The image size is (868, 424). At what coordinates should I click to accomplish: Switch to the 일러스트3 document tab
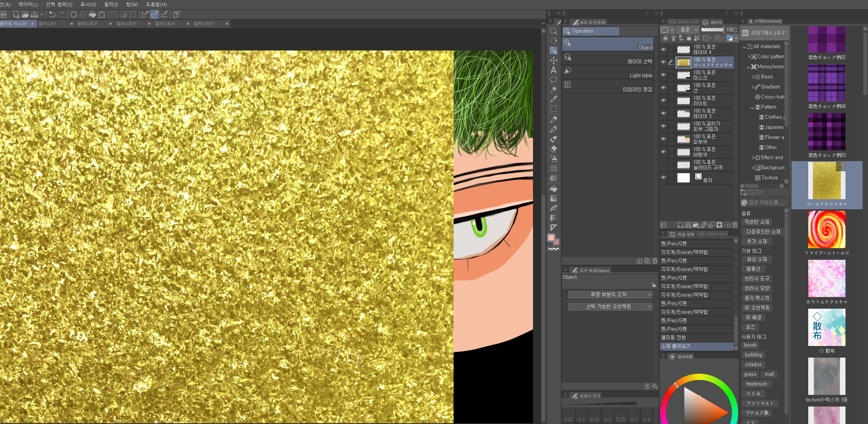click(127, 23)
